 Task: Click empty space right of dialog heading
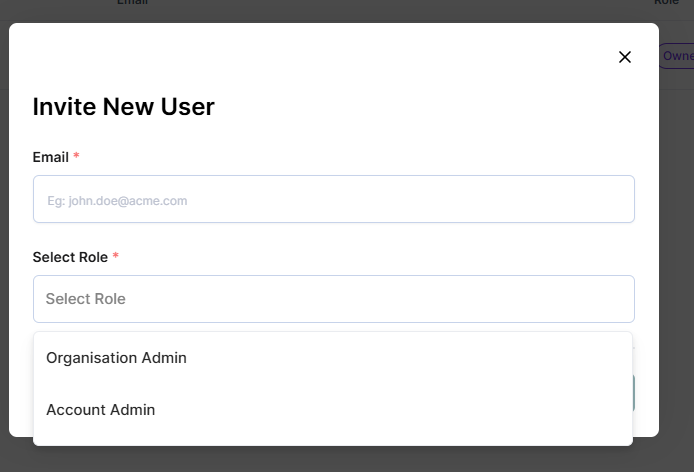pyautogui.click(x=420, y=107)
